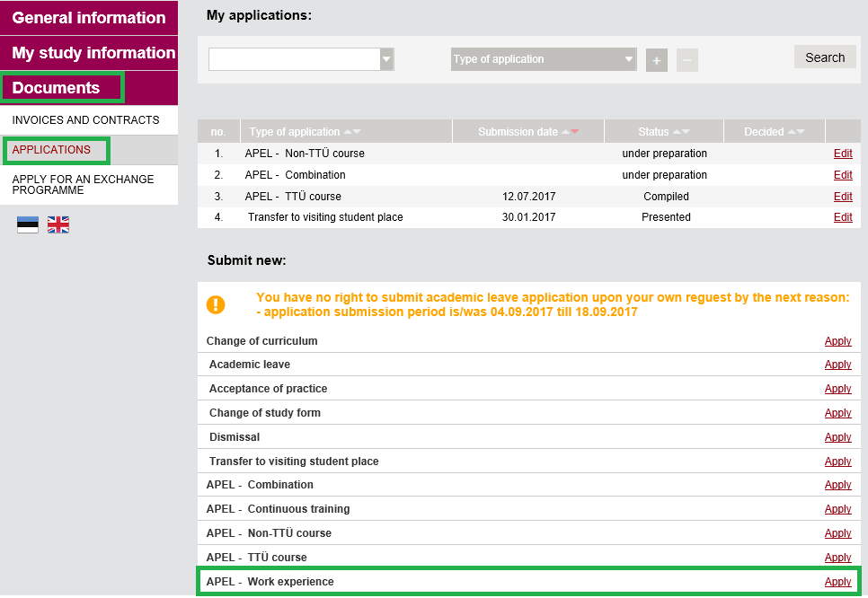868x598 pixels.
Task: Click the Search button
Action: click(x=825, y=57)
